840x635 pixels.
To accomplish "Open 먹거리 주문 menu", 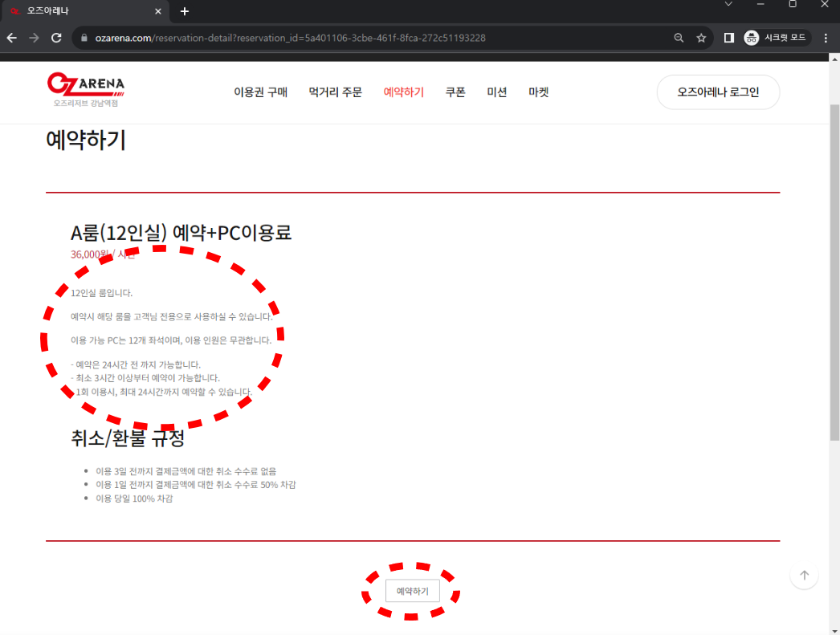I will [x=335, y=92].
